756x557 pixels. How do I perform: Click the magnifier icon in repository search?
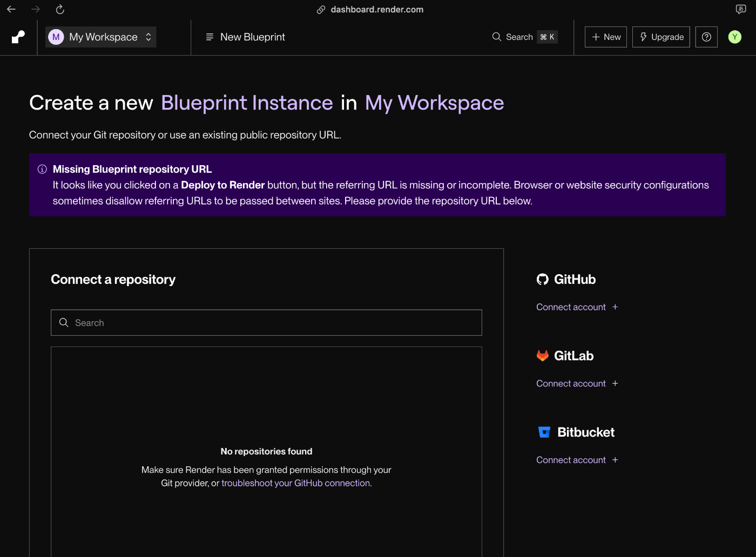(64, 322)
